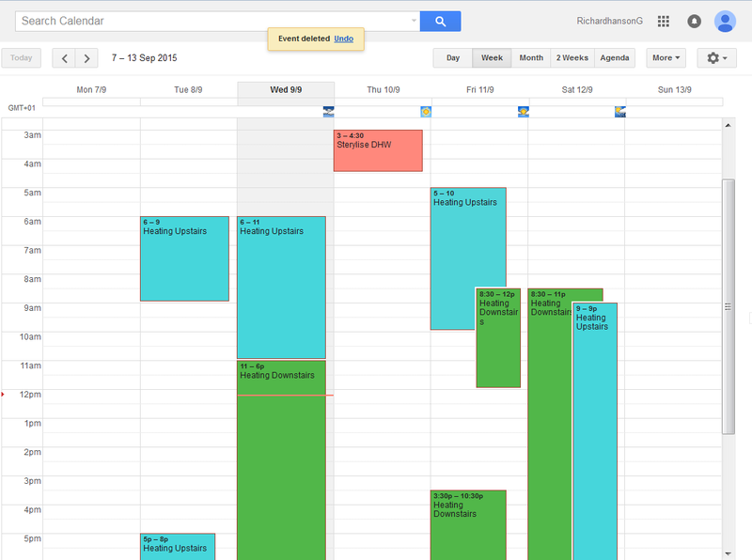
Task: Click the Today button
Action: coord(21,58)
